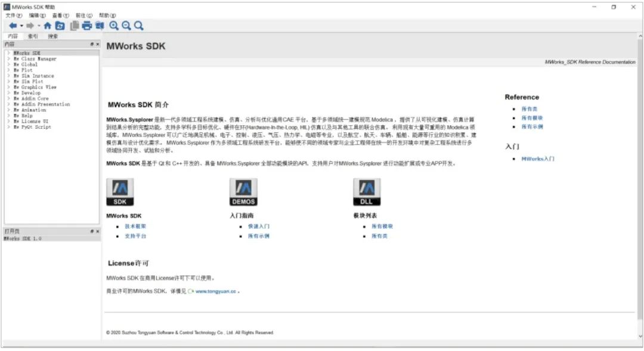This screenshot has height=351, width=644.
Task: Click the vertical scrollbar of the page
Action: [x=640, y=181]
